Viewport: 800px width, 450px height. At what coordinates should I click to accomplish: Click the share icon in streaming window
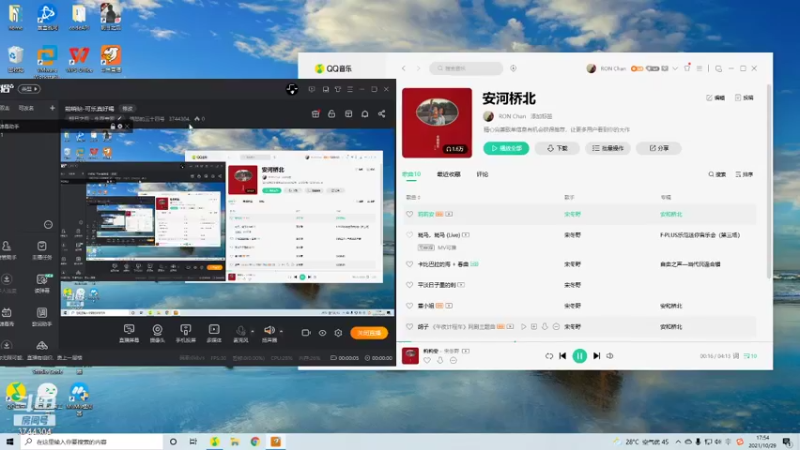382,114
